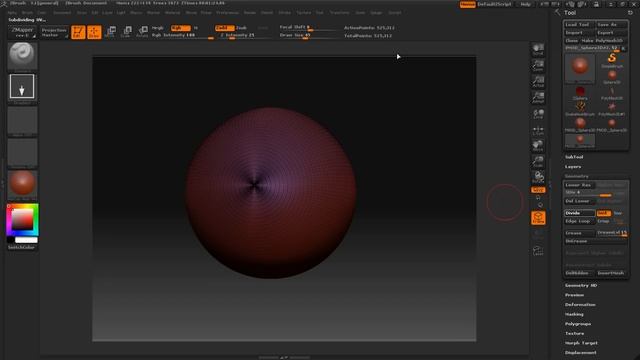Click the Edge Loop button
This screenshot has width=640, height=360.
(579, 221)
